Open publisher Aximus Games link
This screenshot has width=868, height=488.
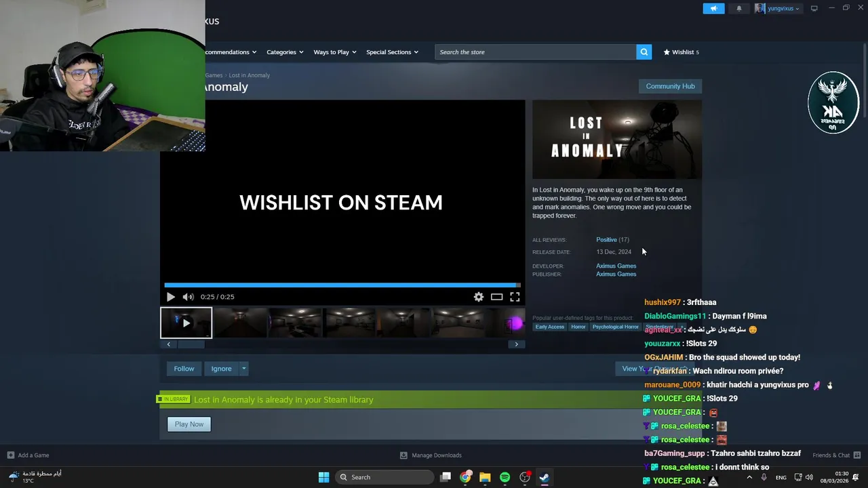click(x=616, y=274)
